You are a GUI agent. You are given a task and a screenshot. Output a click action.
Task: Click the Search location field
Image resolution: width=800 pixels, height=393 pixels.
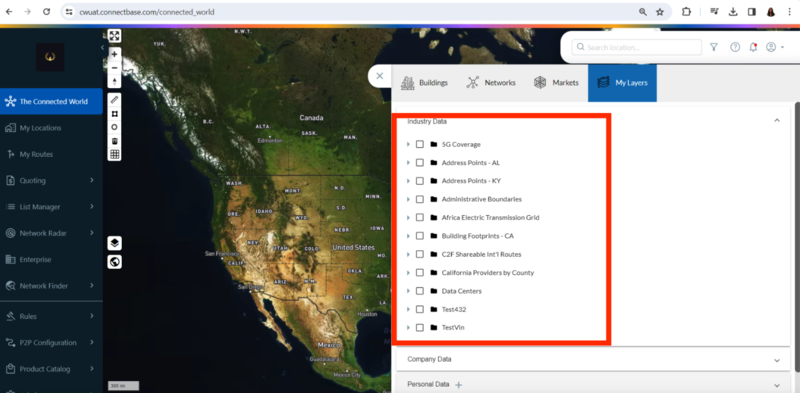coord(637,47)
